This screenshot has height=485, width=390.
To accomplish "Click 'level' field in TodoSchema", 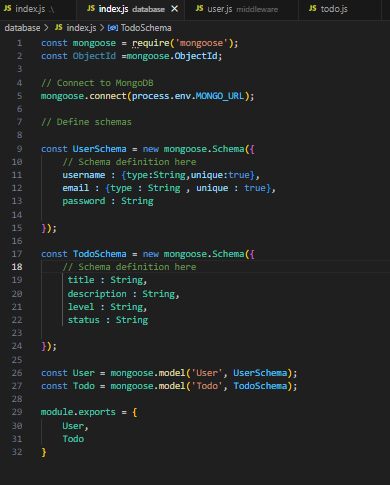I will (x=81, y=307).
